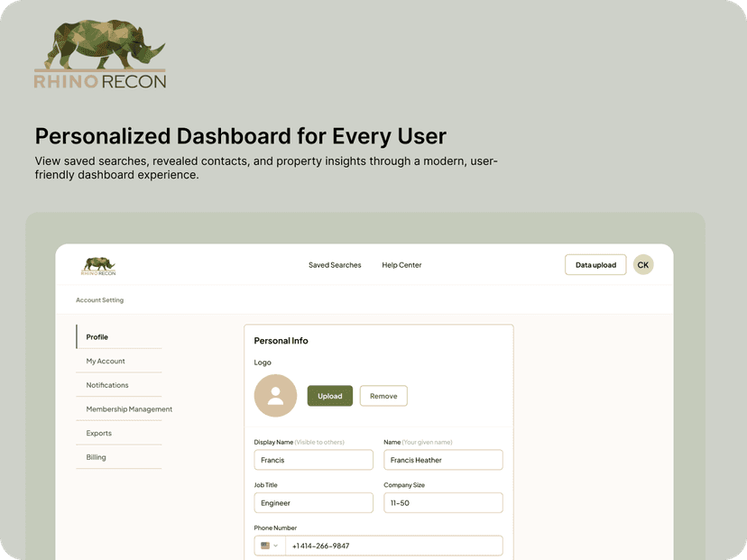This screenshot has height=560, width=747.
Task: Edit the Display Name field containing Francis
Action: [313, 460]
